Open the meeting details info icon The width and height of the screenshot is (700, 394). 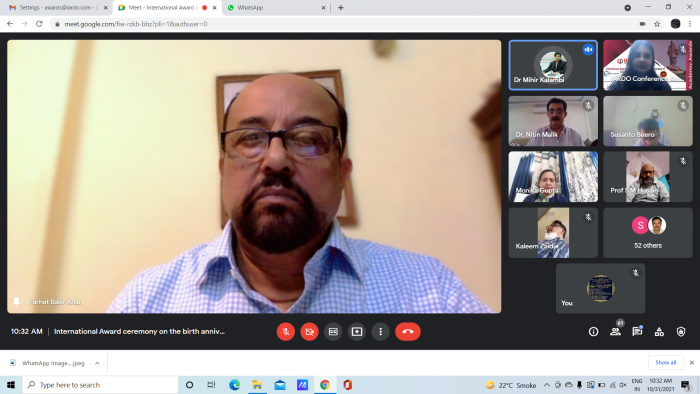593,332
